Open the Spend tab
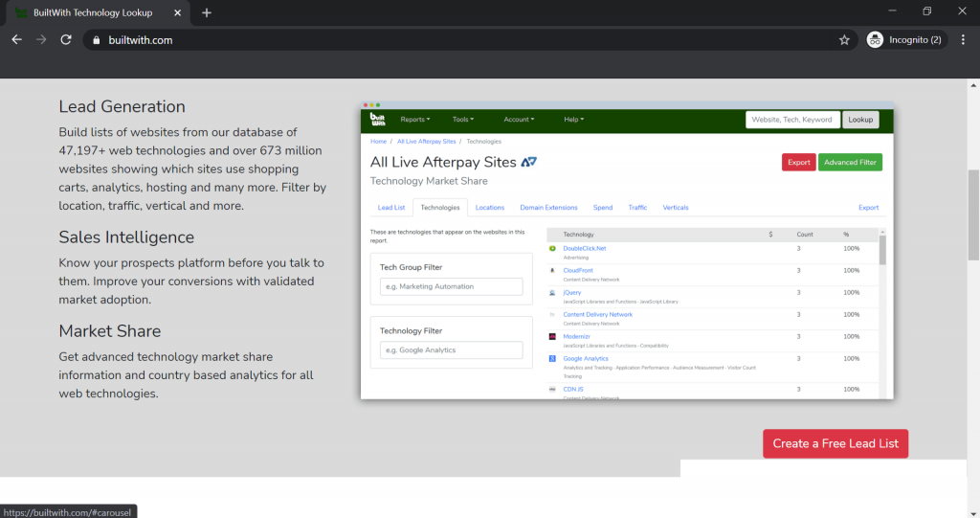Screen dimensions: 980x518 click(603, 208)
